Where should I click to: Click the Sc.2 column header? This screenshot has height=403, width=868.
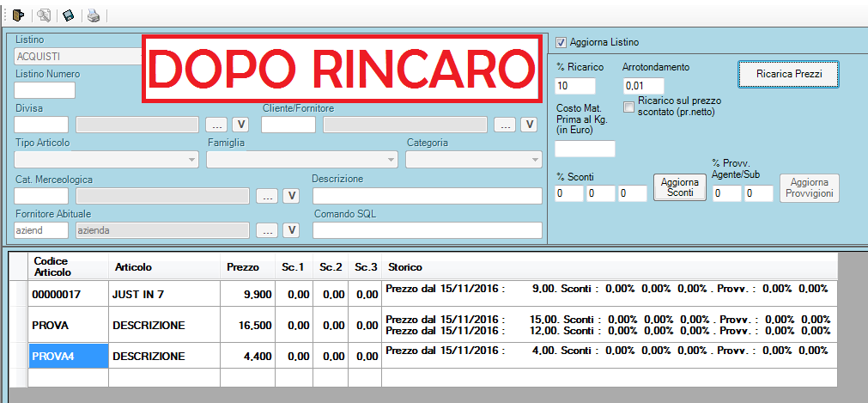330,266
